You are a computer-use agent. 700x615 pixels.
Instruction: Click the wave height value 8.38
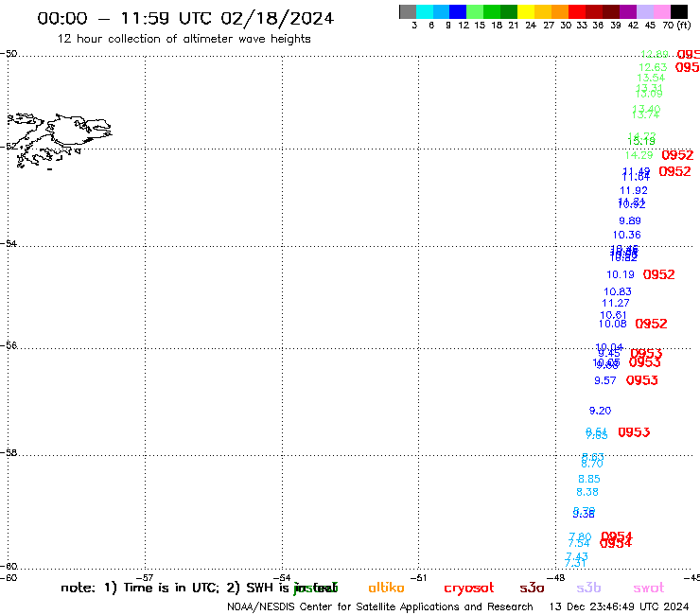587,492
